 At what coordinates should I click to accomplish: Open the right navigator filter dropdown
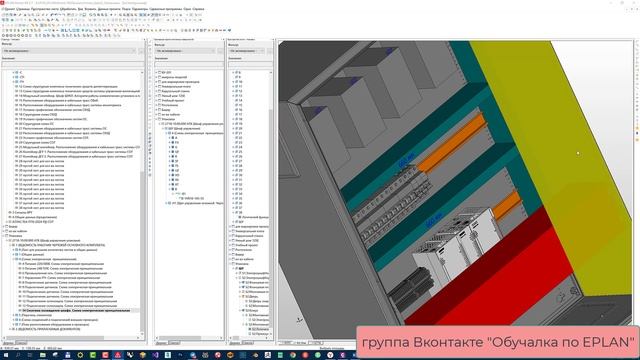click(x=247, y=51)
